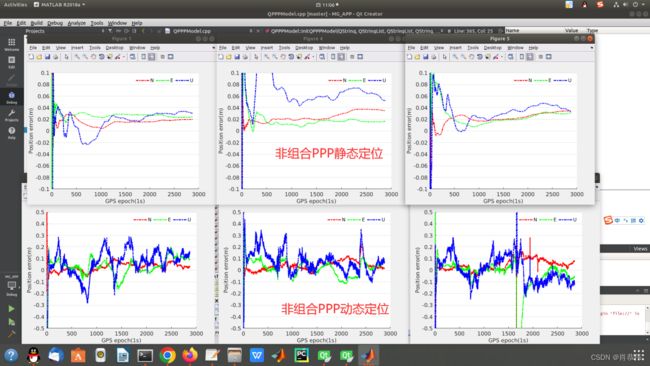Open Welcome mode in Qt Creator sidebar

12,45
